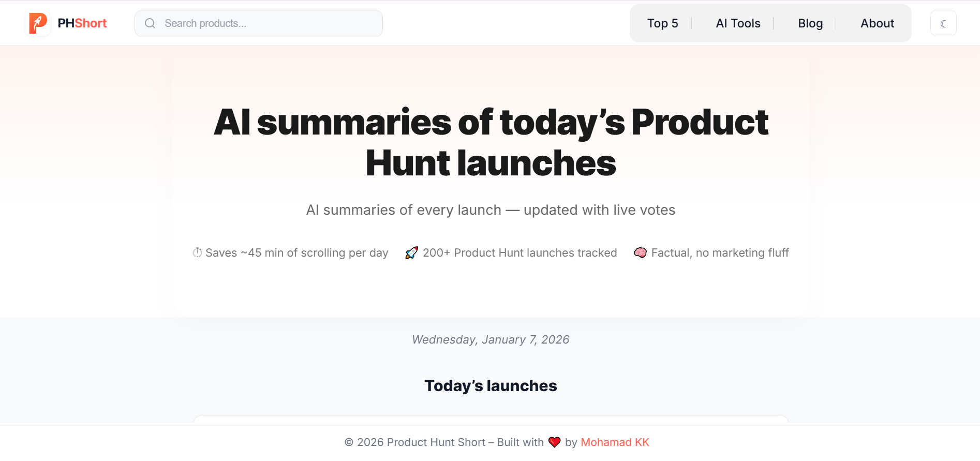Viewport: 980px width, 461px height.
Task: Click the Today's launches heading
Action: click(x=491, y=385)
